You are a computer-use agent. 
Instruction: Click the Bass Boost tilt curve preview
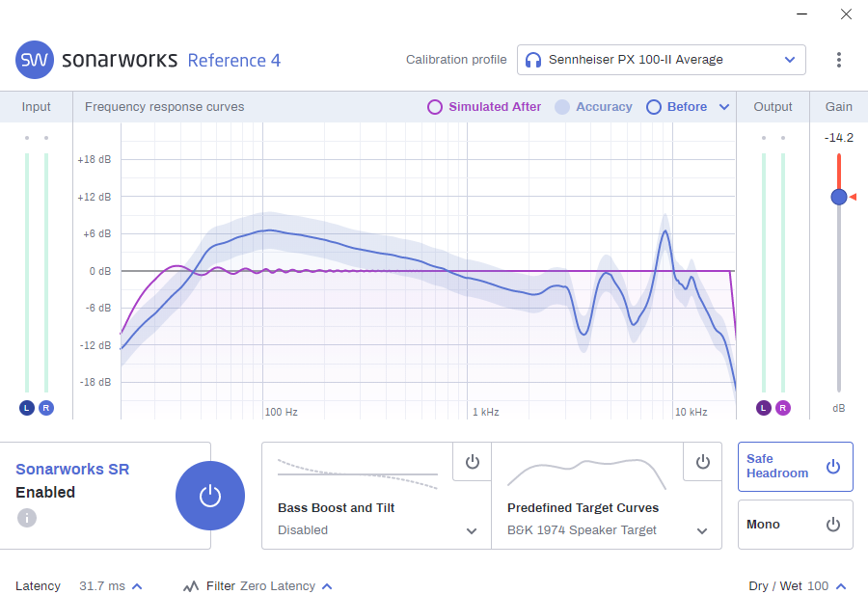click(x=358, y=474)
